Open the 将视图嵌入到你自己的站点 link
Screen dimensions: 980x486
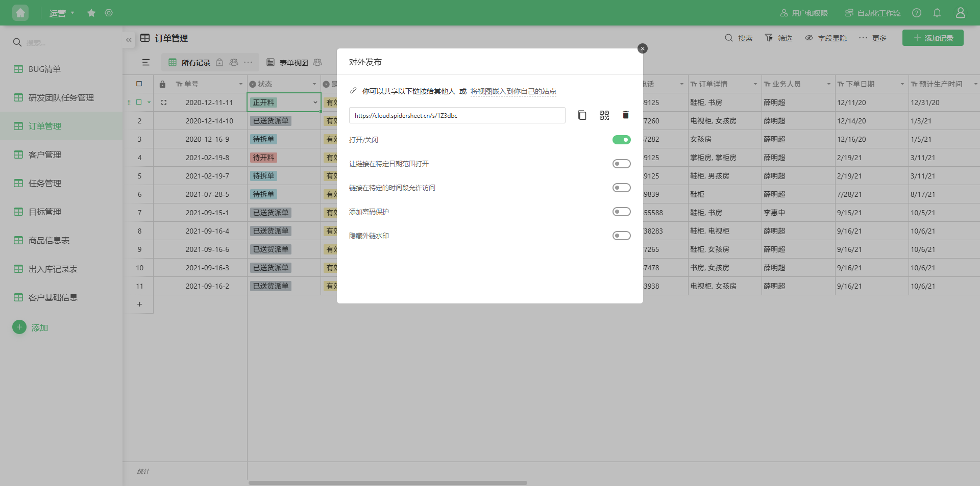(x=513, y=91)
